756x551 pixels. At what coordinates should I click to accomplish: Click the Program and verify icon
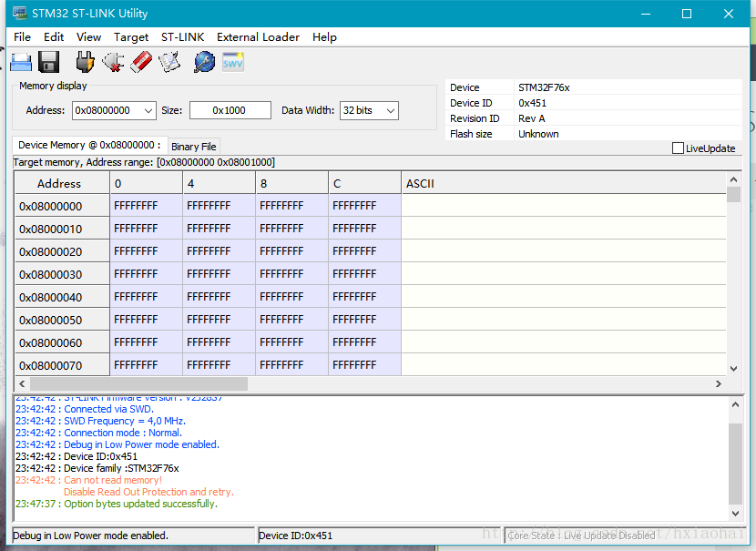pyautogui.click(x=169, y=62)
